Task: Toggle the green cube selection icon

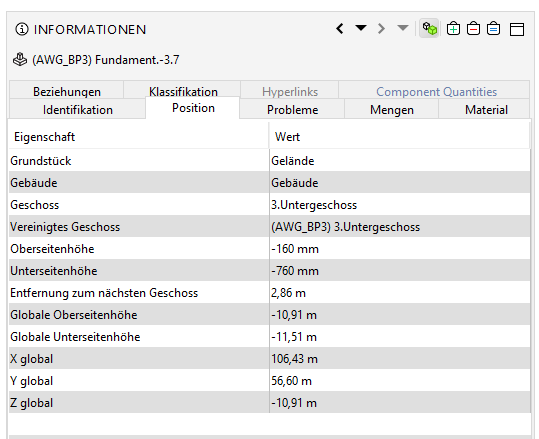Action: point(429,29)
